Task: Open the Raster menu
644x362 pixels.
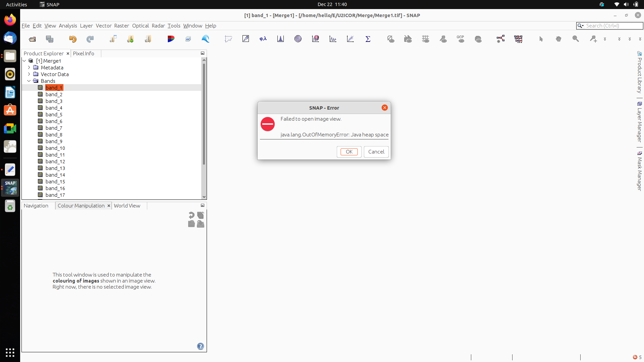Action: (x=121, y=25)
